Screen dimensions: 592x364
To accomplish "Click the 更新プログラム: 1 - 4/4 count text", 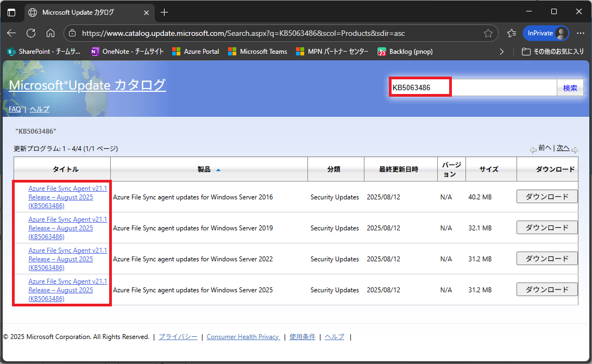I will 66,149.
